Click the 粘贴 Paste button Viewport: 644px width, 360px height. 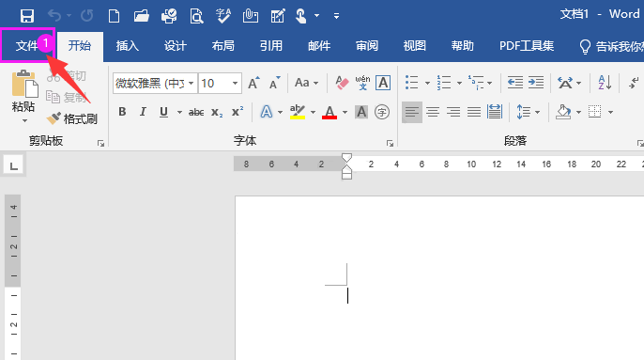tap(23, 97)
